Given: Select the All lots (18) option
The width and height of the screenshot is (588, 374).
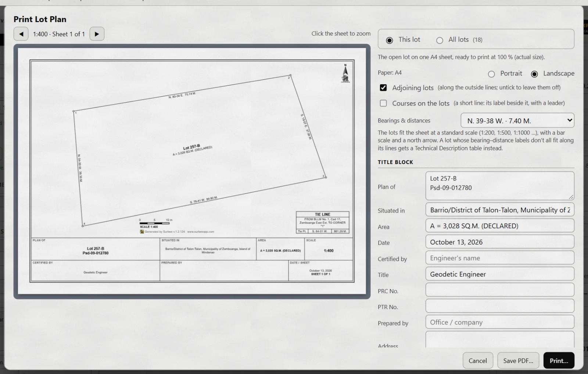Looking at the screenshot, I should pos(440,40).
